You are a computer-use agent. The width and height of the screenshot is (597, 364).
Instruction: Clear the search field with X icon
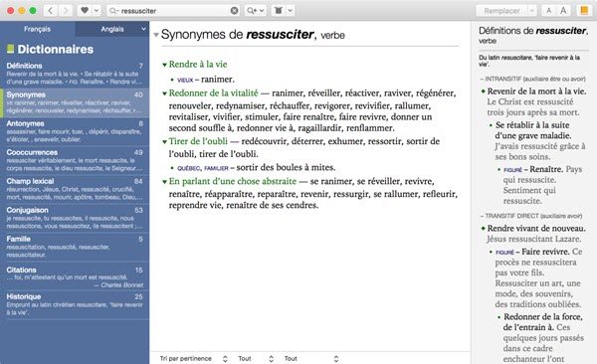[x=235, y=11]
